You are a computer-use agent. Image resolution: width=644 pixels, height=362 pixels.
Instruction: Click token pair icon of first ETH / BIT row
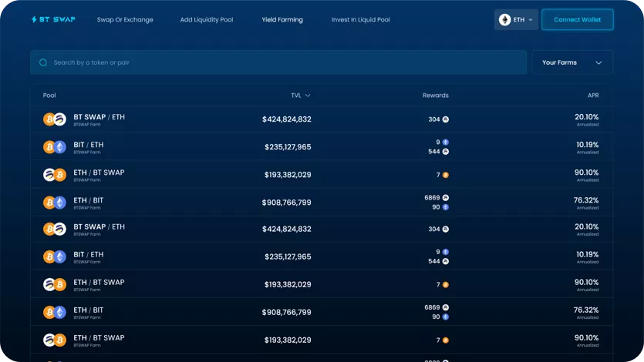click(55, 203)
